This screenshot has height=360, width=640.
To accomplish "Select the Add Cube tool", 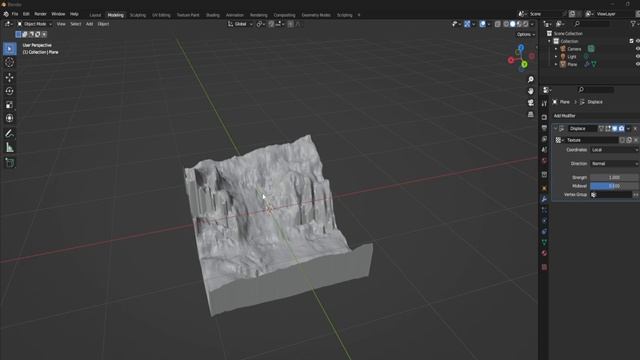I will click(x=9, y=163).
